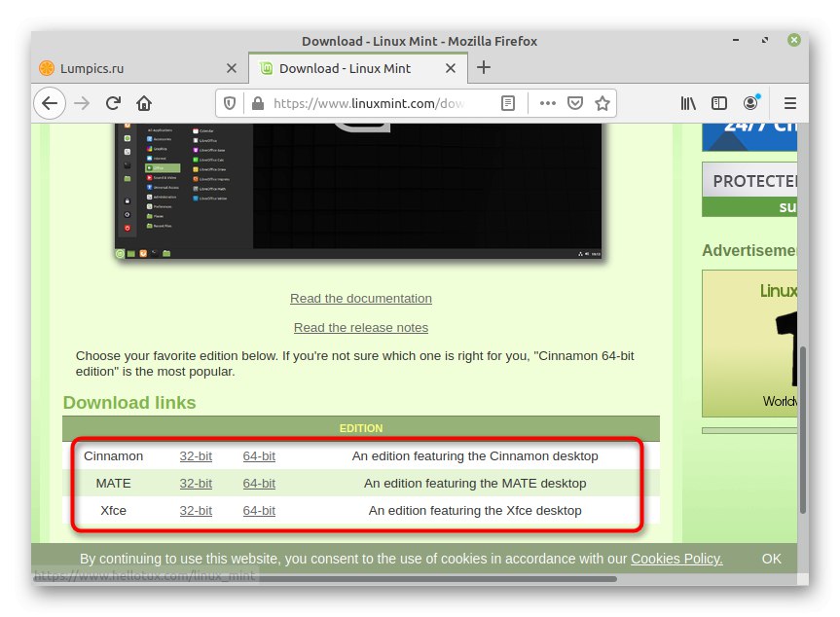Viewport: 840px width, 617px height.
Task: Close the Lumpics.ru tab
Action: (232, 68)
